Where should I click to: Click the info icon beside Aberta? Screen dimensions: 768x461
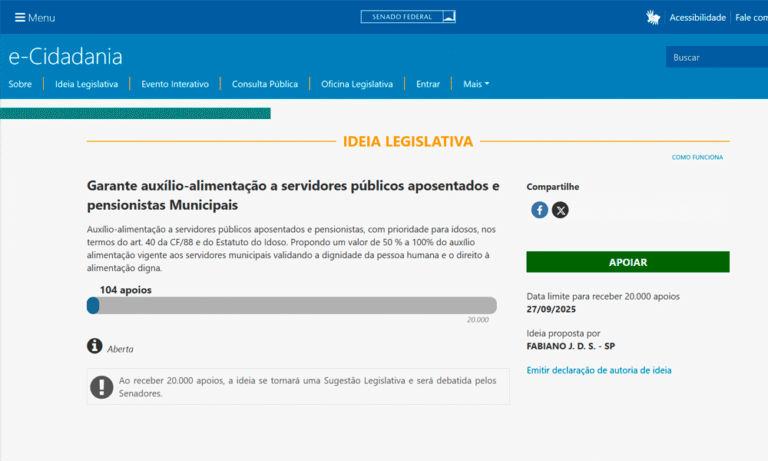95,346
